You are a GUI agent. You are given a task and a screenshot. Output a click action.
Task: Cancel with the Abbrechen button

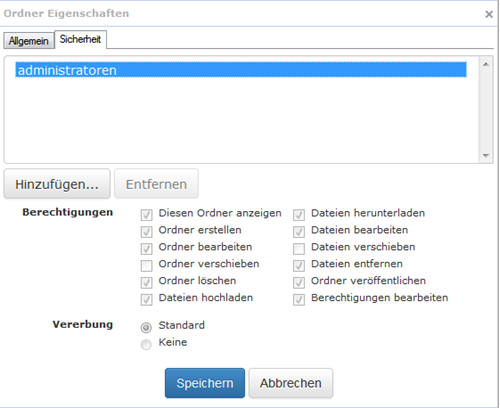[x=291, y=383]
